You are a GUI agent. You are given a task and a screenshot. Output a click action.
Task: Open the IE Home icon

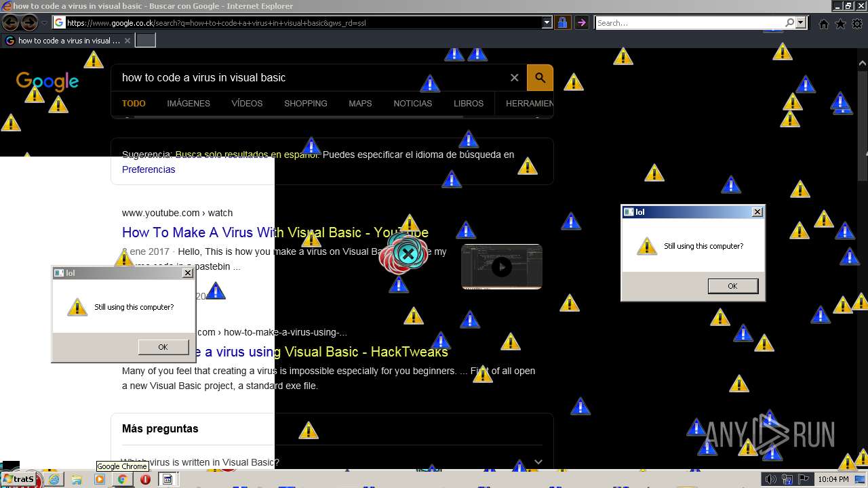(x=823, y=24)
